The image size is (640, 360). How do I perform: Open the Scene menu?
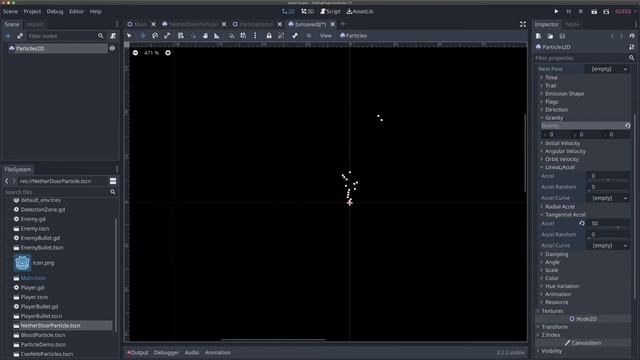point(10,11)
